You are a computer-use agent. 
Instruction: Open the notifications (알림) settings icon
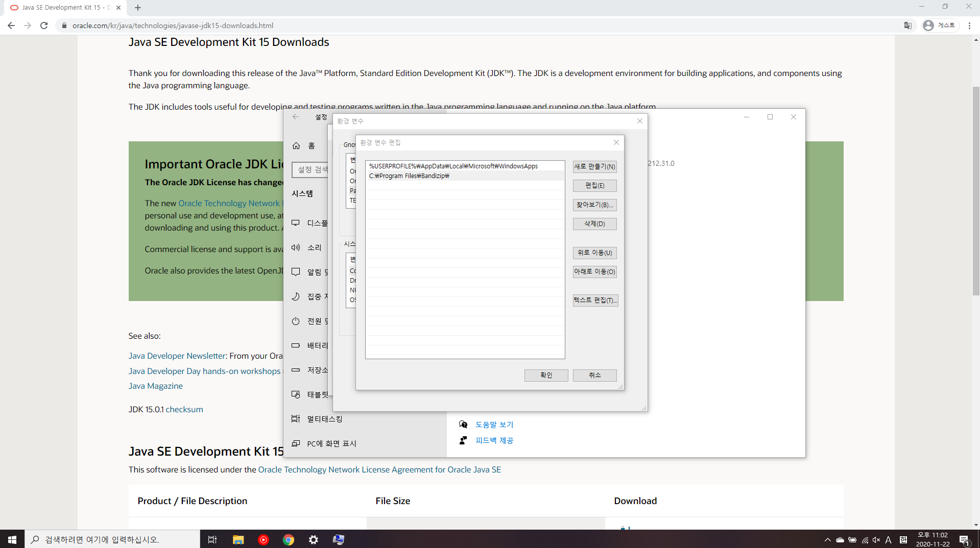point(296,272)
